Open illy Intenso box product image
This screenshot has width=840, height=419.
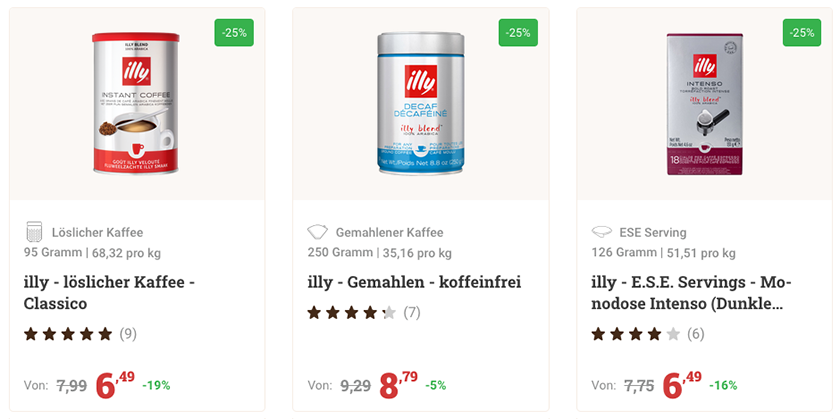click(704, 104)
